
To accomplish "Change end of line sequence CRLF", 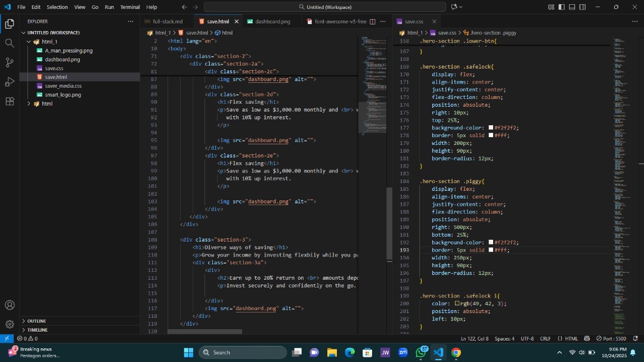I will (545, 339).
